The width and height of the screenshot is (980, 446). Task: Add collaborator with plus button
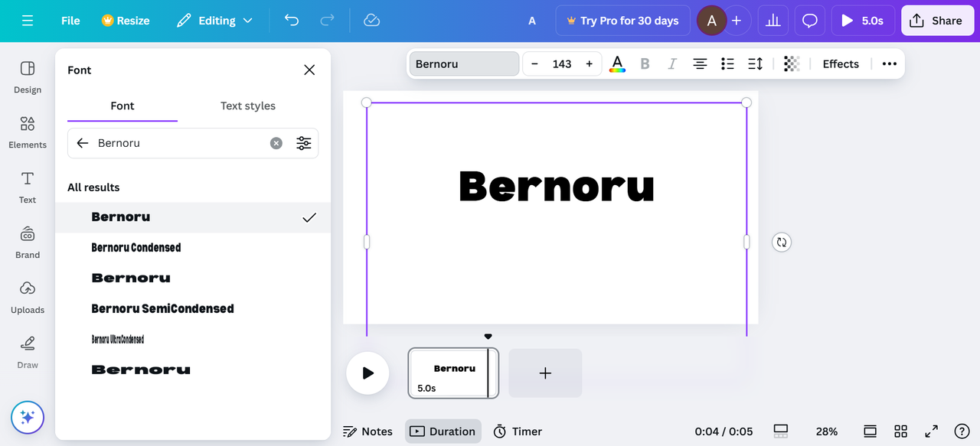click(737, 21)
